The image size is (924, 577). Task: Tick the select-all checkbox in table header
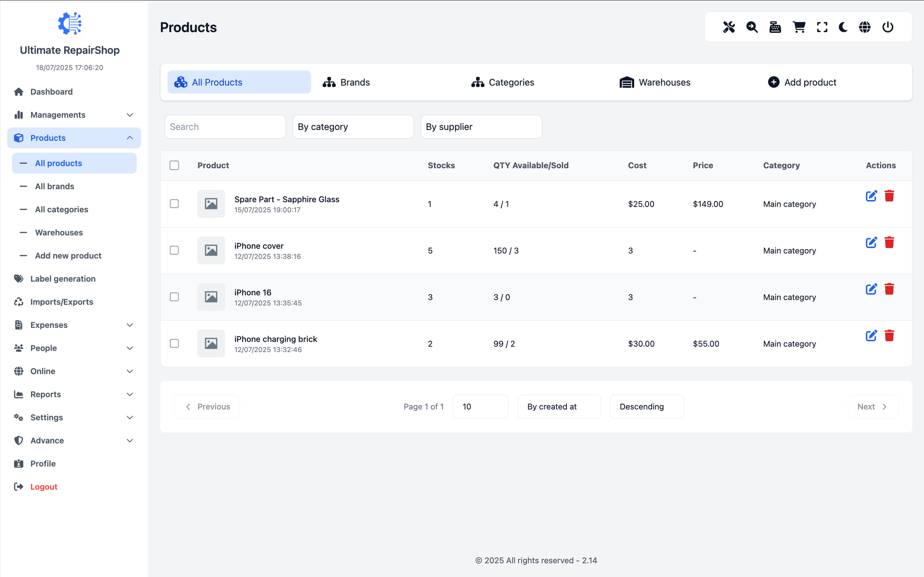point(174,165)
